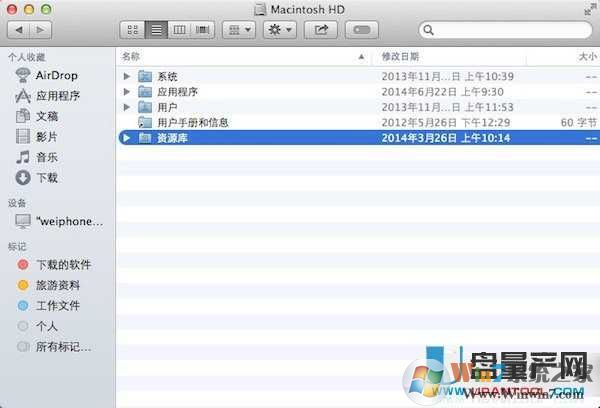
Task: Enter full screen with corner arrows
Action: pos(590,9)
